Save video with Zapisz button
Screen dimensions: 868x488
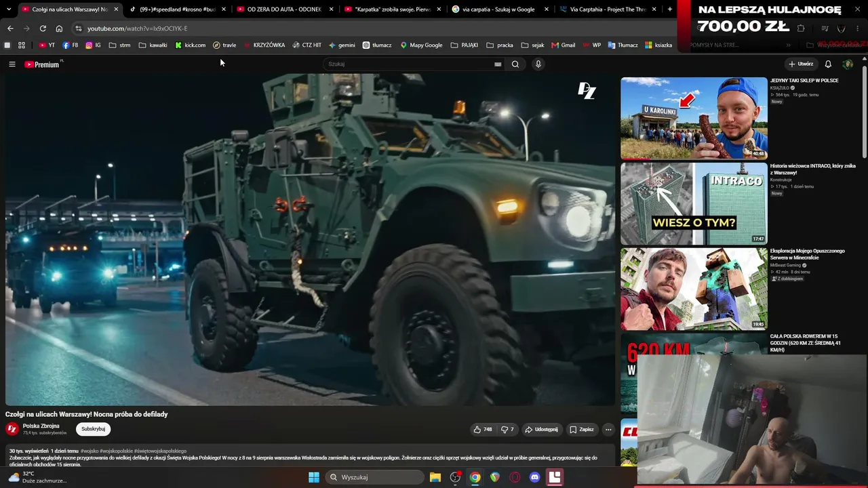tap(581, 429)
